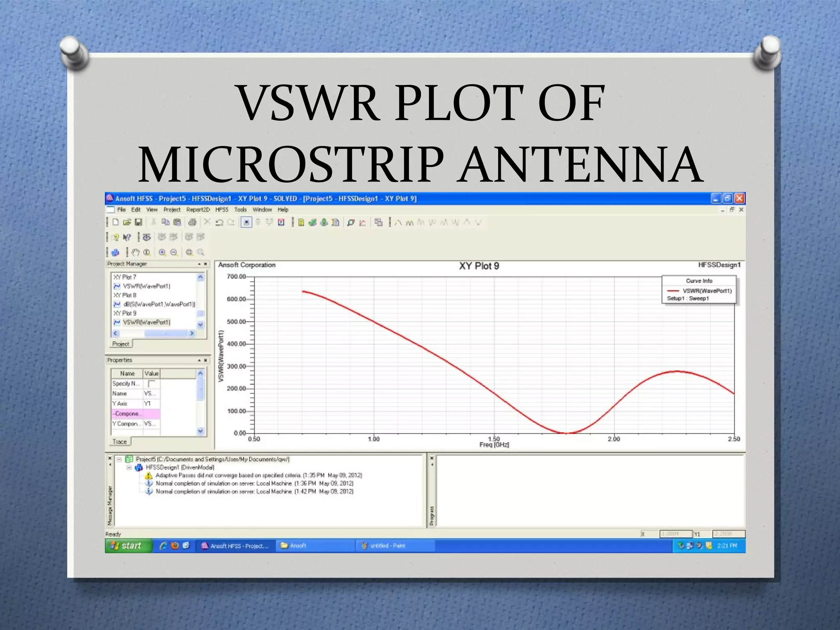The width and height of the screenshot is (840, 630).
Task: Open the Edit menu
Action: [x=136, y=210]
